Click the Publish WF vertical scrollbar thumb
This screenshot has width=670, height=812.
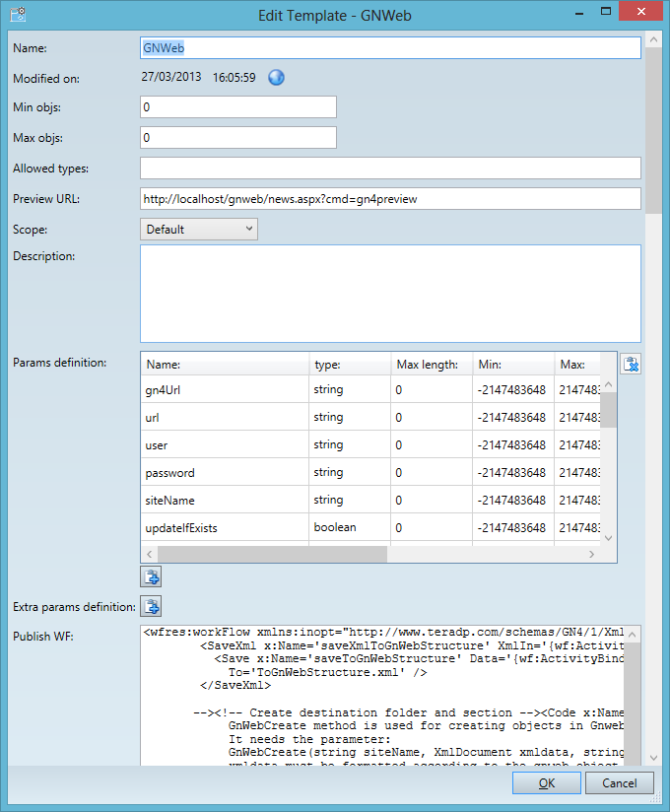pos(633,705)
